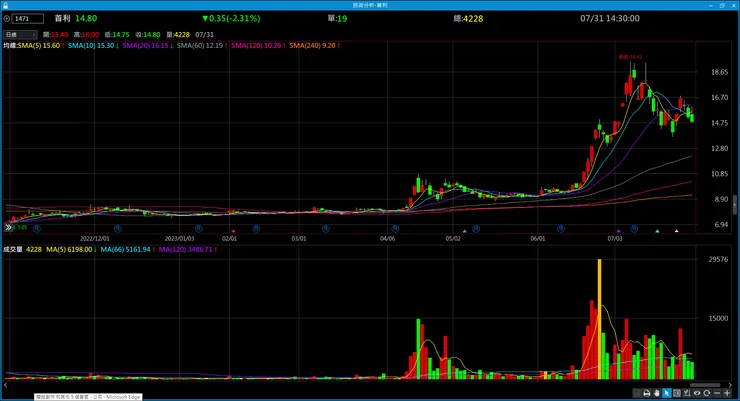Click the tallest orange volume bar

click(x=599, y=319)
